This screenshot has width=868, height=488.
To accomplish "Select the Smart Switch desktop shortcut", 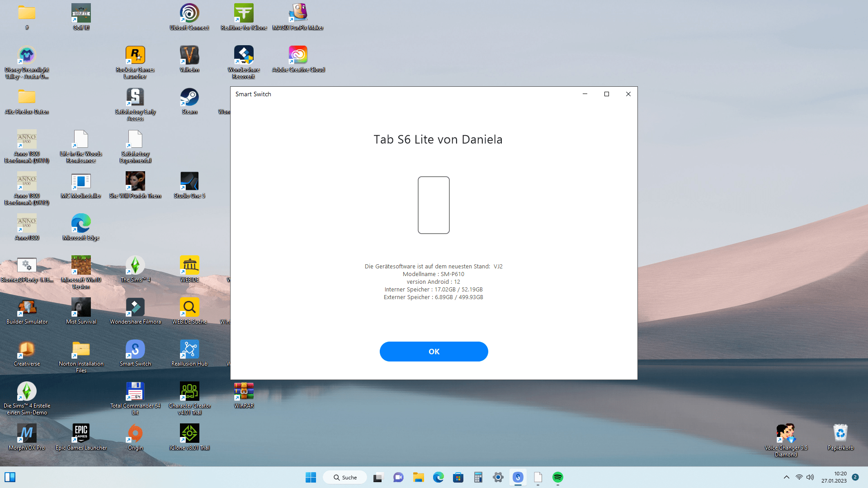I will pyautogui.click(x=135, y=353).
